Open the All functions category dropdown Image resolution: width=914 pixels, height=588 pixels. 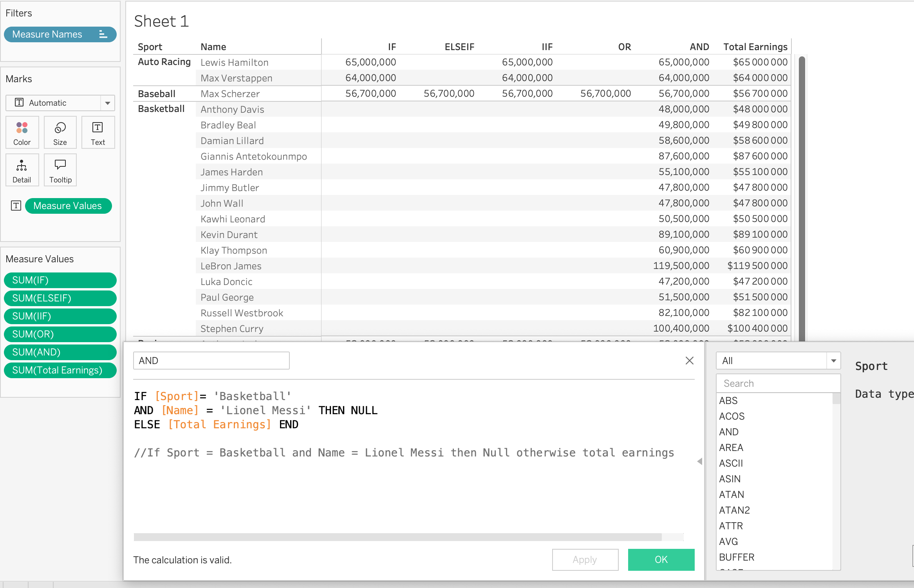[x=833, y=361]
